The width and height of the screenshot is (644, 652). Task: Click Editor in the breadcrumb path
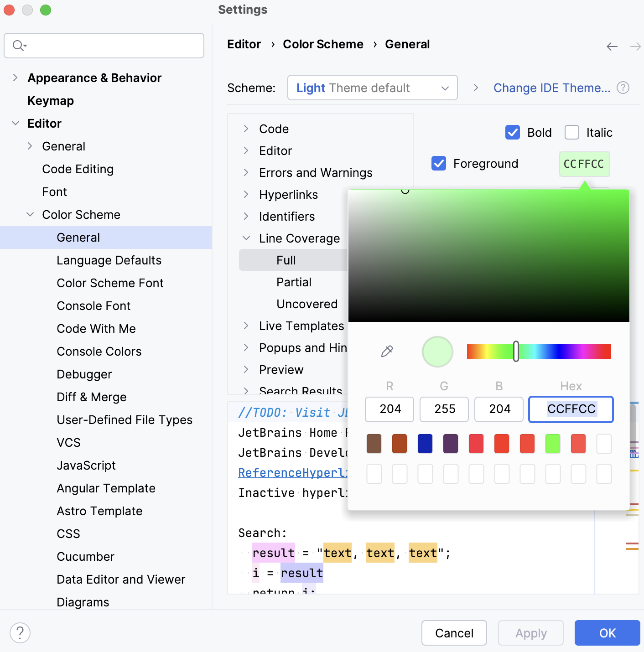[x=244, y=44]
